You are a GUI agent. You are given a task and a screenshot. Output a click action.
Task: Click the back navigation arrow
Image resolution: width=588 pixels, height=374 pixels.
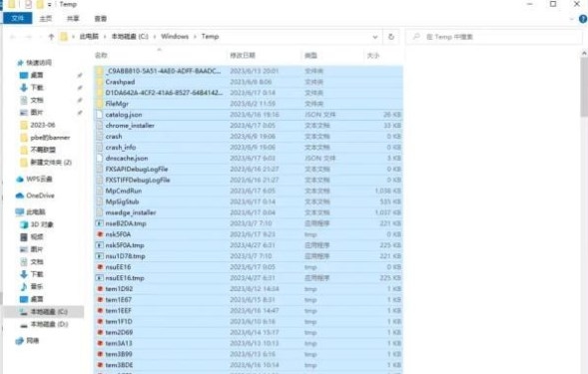13,36
